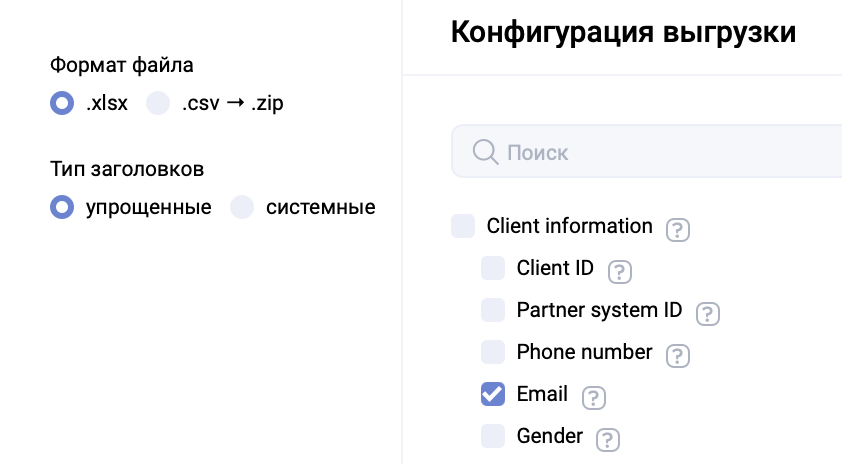Click help icon next to Client ID
Image resolution: width=842 pixels, height=464 pixels.
coord(620,271)
